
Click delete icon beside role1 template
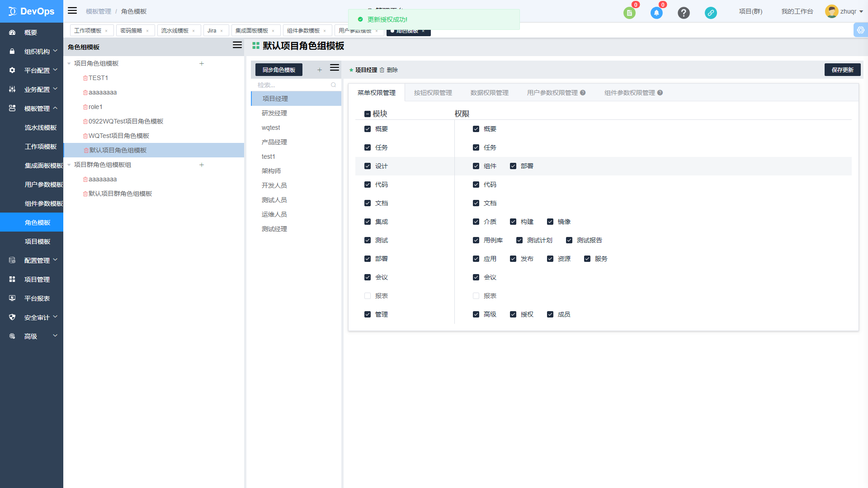85,107
